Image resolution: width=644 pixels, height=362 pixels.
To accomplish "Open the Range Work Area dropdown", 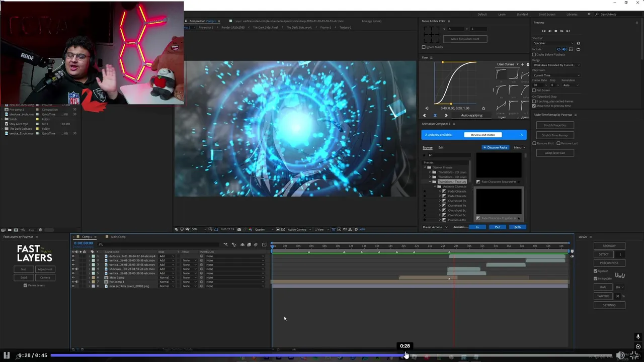I will 556,65.
